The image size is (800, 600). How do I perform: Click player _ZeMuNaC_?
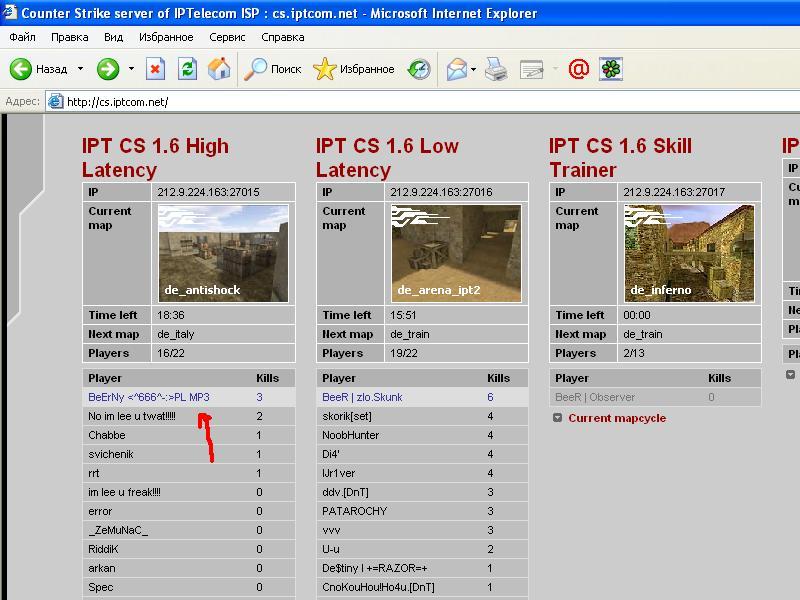[118, 530]
